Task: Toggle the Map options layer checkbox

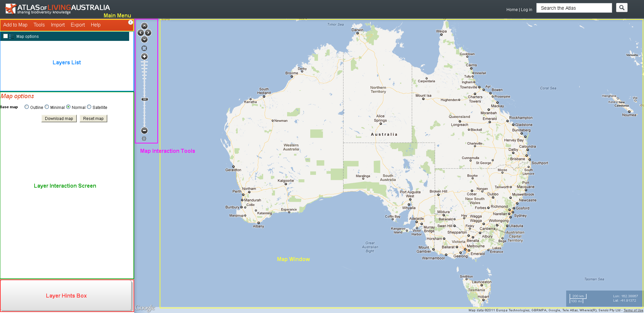Action: (5, 36)
